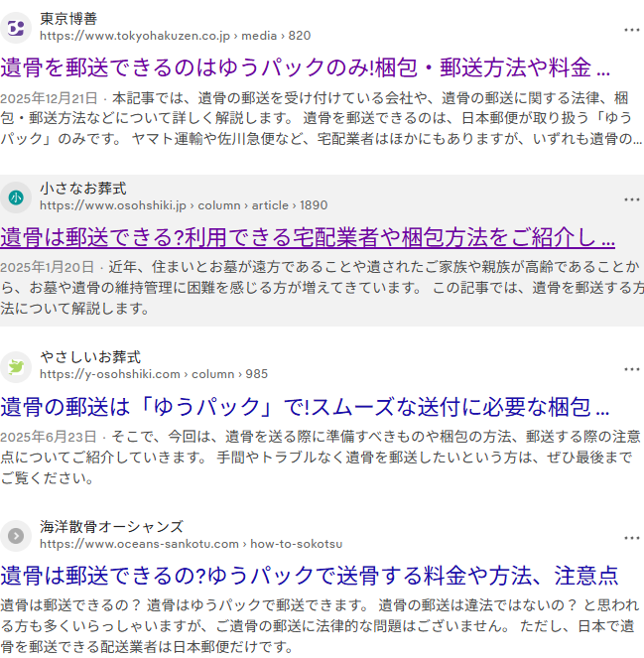Click the 海洋散骨オーシャンズ gray arrow favicon
This screenshot has height=658, width=644.
point(16,536)
